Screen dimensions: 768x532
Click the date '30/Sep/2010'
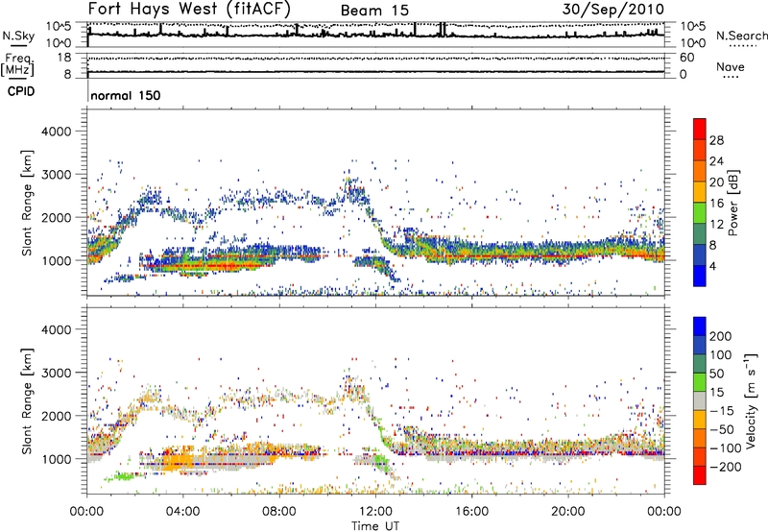click(x=613, y=9)
